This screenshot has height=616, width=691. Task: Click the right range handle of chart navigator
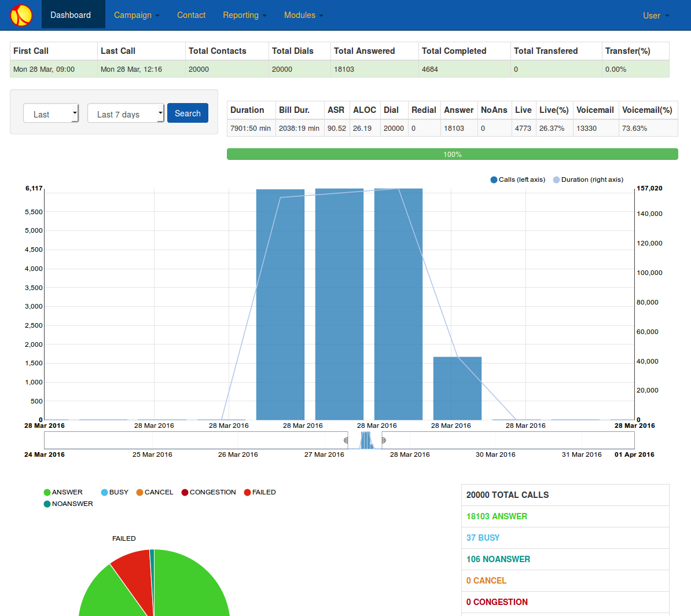point(384,440)
